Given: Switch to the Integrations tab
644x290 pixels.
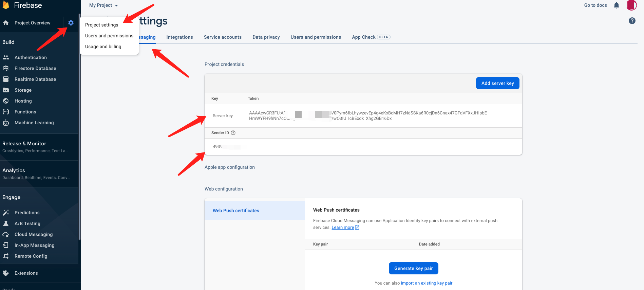Looking at the screenshot, I should pos(179,37).
